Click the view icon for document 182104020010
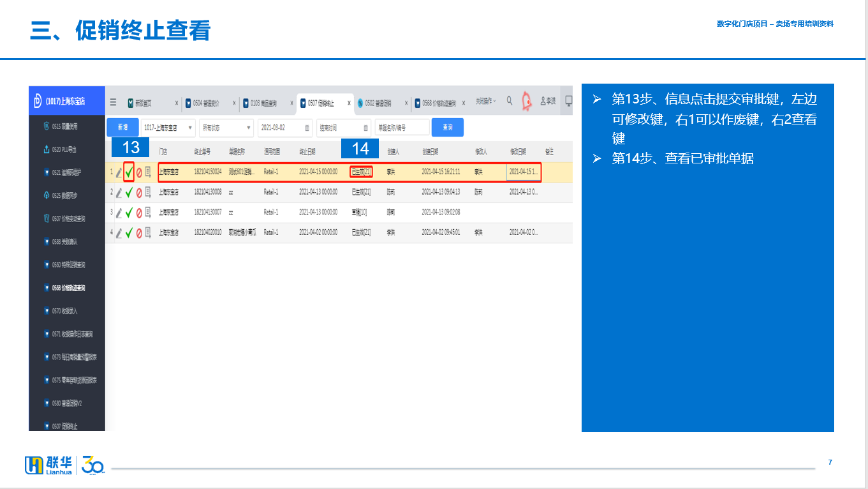868x489 pixels. (148, 233)
